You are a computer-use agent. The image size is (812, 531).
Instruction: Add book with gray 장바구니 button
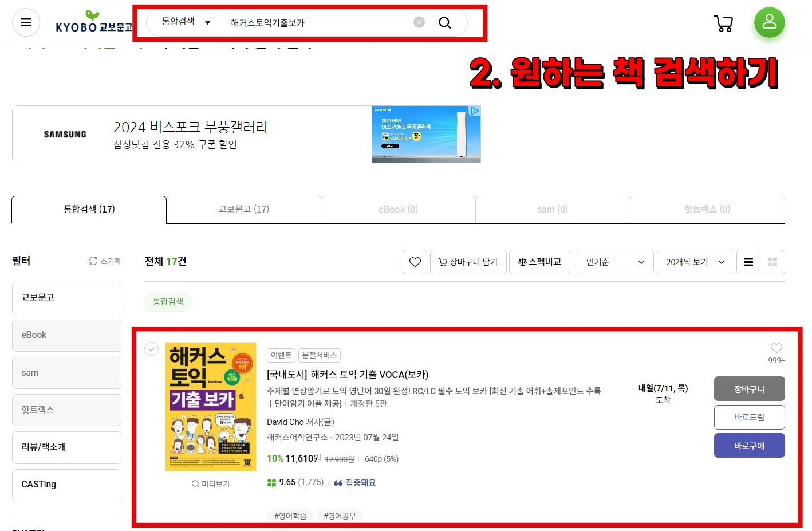(x=749, y=389)
